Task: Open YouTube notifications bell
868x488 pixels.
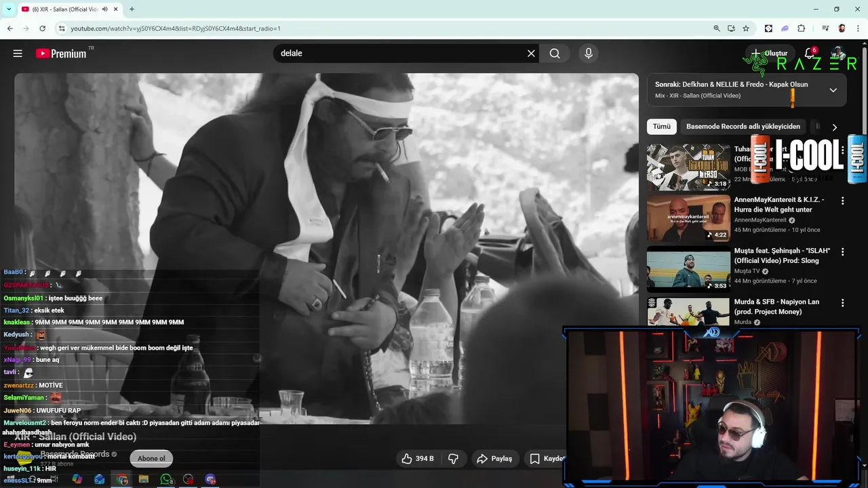Action: point(810,54)
